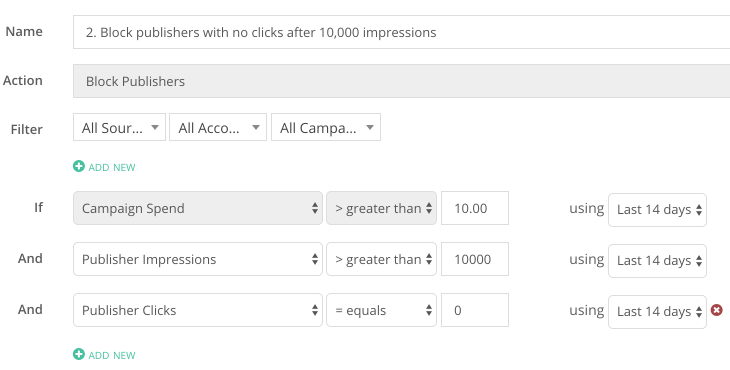Open the Publisher Impressions metric dropdown
Image resolution: width=730 pixels, height=370 pixels.
tap(198, 259)
